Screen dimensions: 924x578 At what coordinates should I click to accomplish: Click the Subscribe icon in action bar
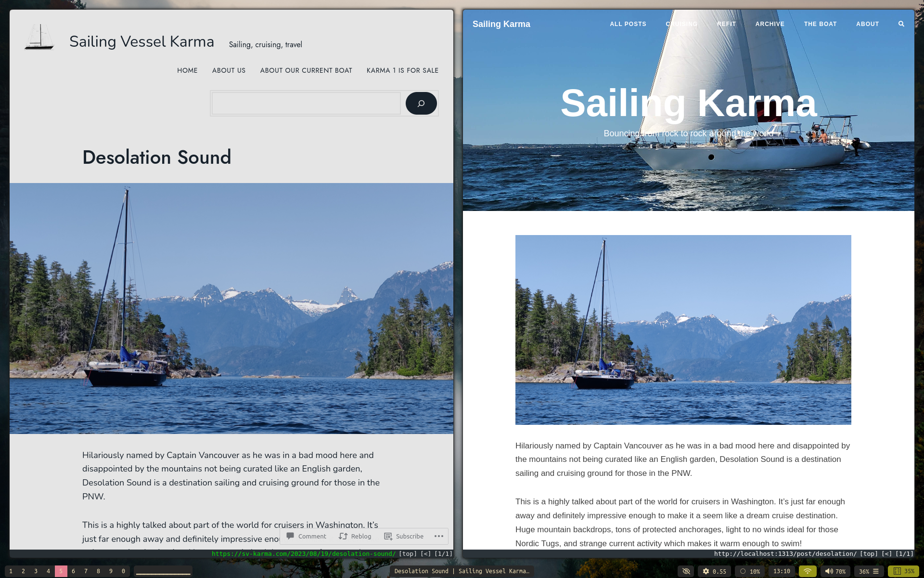388,536
